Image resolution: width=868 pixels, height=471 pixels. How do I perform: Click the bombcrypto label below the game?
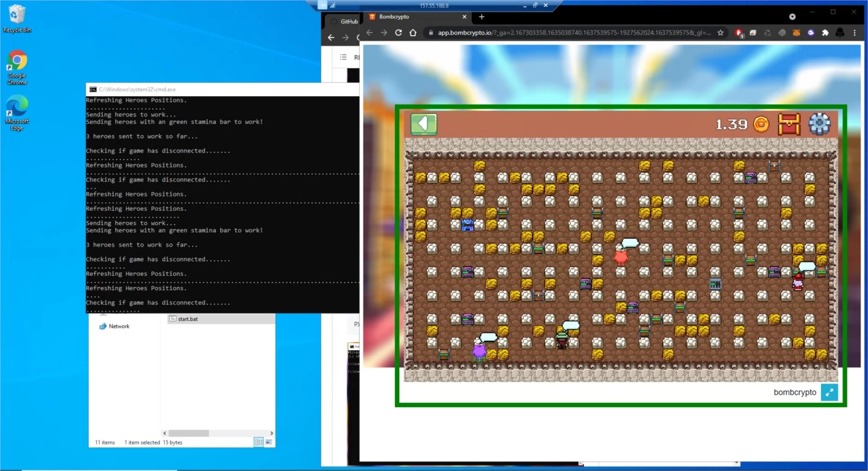click(x=795, y=392)
